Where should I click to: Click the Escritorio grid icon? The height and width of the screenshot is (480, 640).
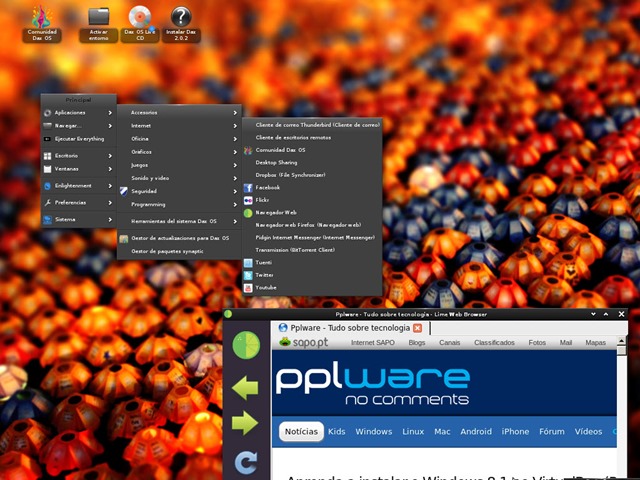point(48,156)
